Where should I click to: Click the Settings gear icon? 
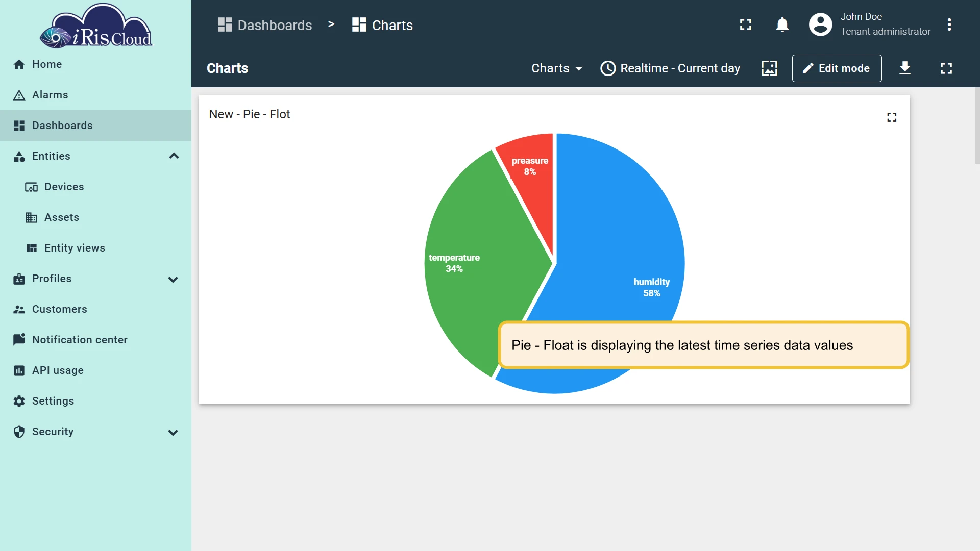[x=19, y=401]
